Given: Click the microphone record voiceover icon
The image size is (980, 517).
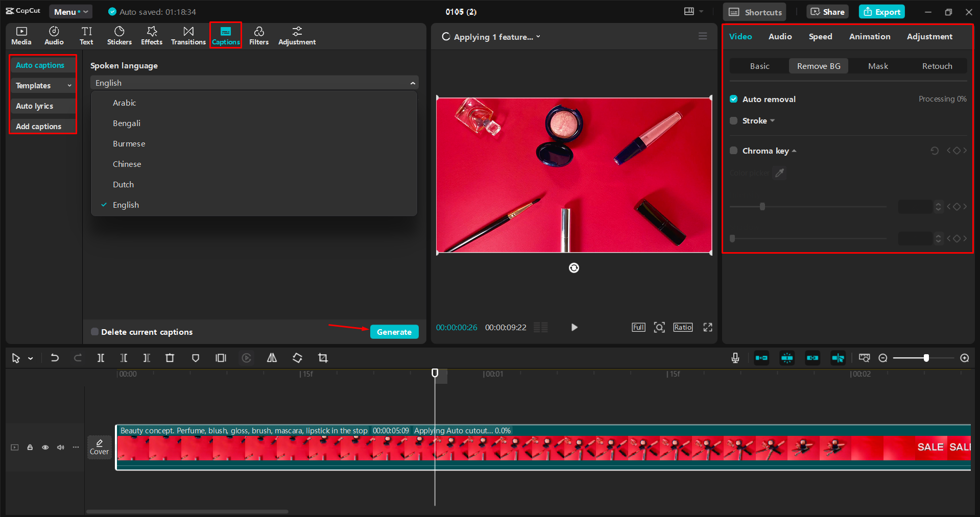Looking at the screenshot, I should coord(735,358).
